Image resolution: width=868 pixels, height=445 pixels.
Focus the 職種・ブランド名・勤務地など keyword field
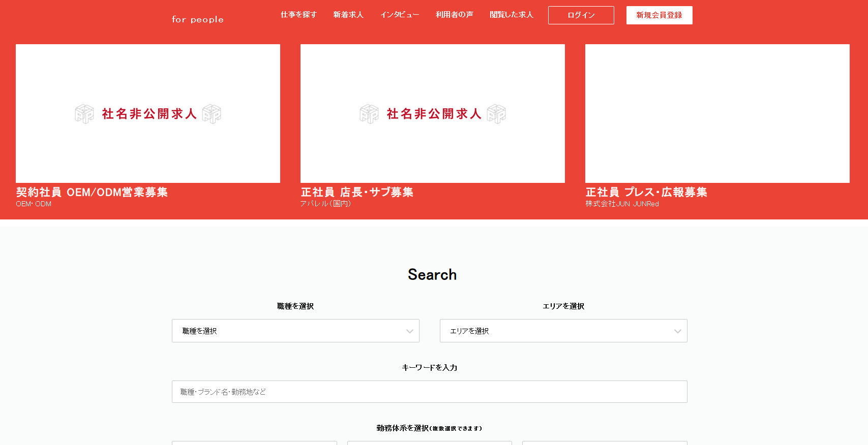[430, 392]
